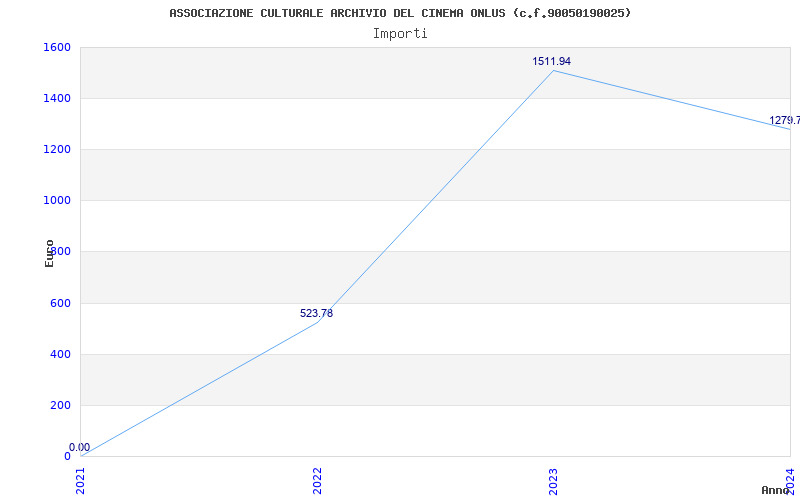Click the 0.00 data label
This screenshot has height=500, width=800.
pos(80,447)
